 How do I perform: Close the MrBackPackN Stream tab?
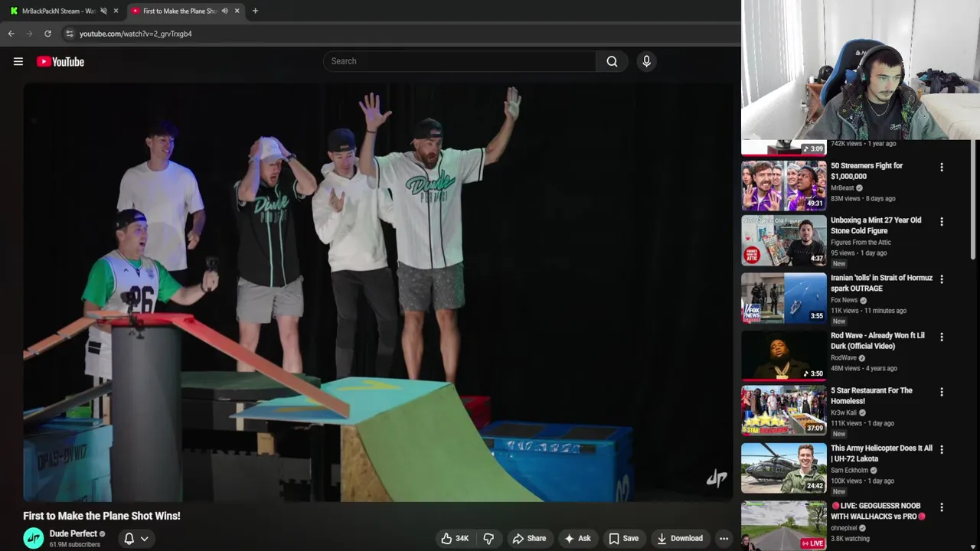(116, 11)
